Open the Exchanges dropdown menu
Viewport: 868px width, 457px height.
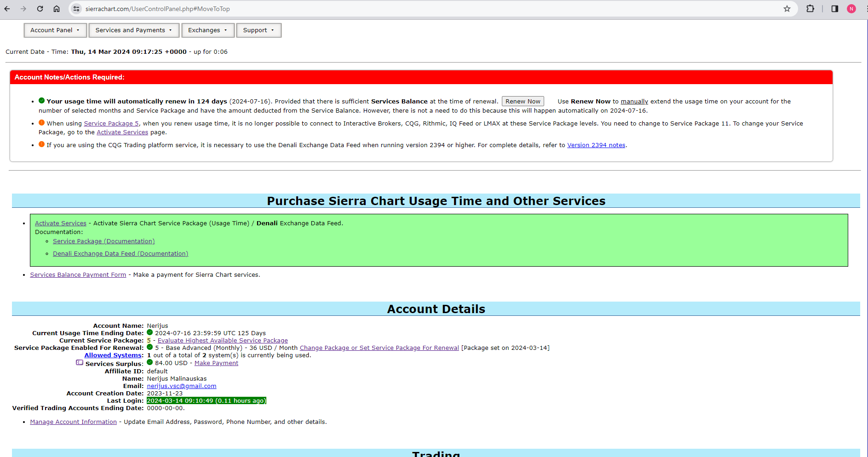pos(208,30)
